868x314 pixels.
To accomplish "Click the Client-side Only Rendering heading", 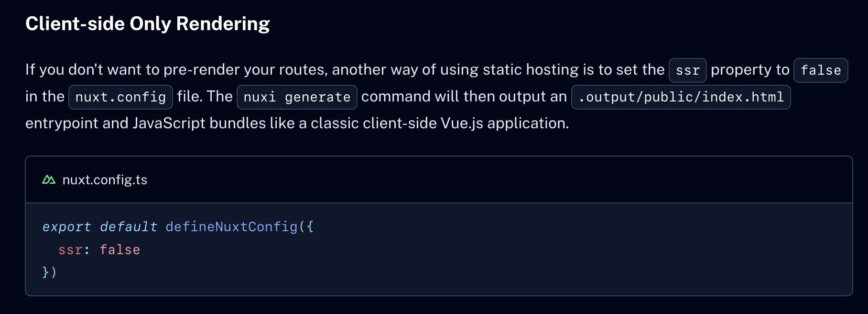I will (x=147, y=24).
